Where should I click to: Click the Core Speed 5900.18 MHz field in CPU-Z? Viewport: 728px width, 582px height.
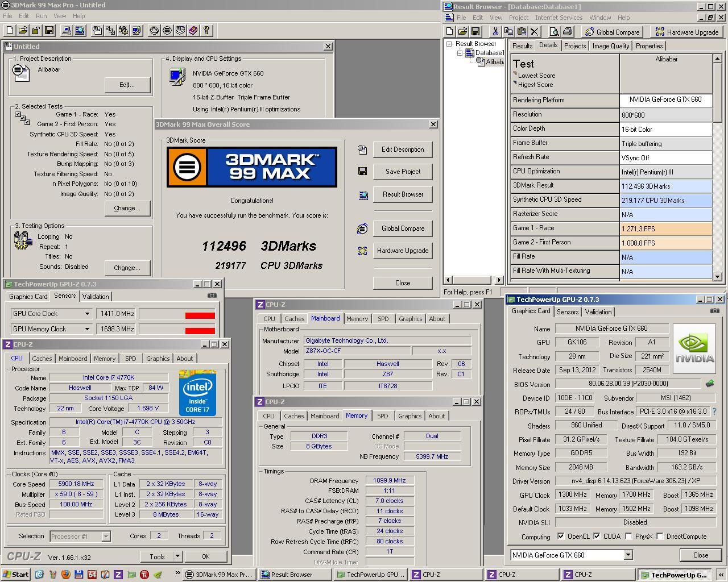pos(76,484)
